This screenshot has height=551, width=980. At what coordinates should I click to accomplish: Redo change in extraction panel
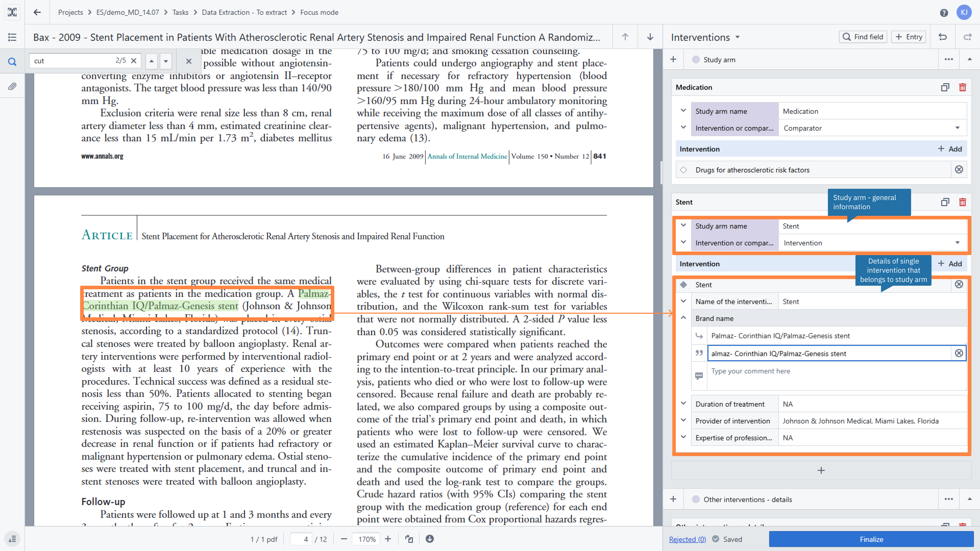pos(967,37)
